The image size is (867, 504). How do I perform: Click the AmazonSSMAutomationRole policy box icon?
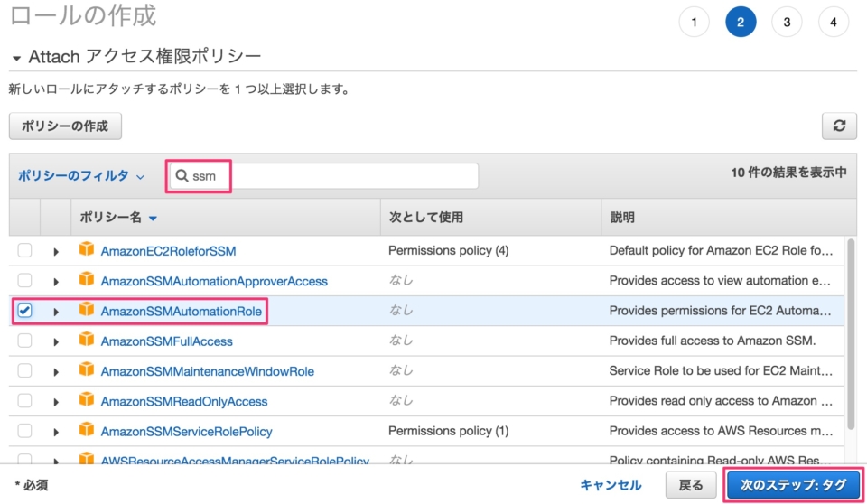pos(87,309)
